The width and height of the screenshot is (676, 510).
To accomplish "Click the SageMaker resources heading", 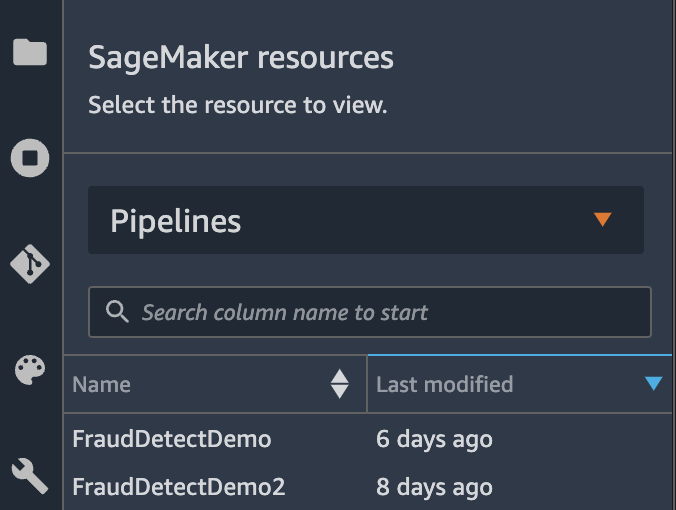I will point(241,58).
